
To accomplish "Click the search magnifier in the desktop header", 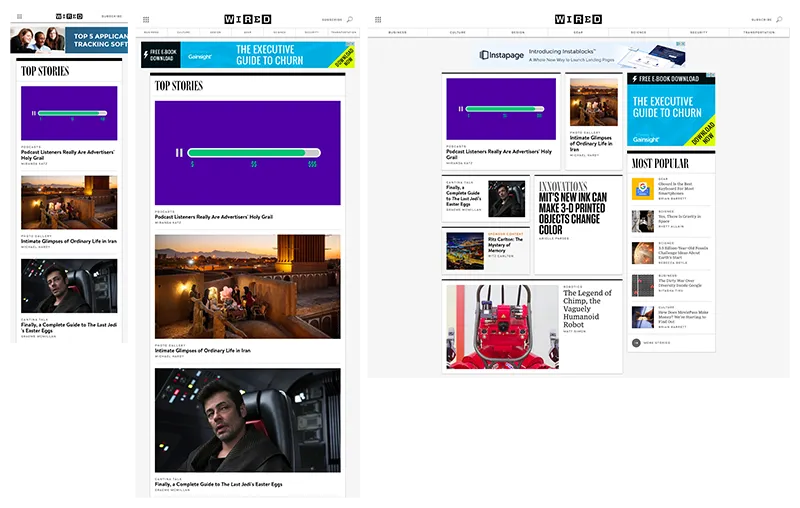I will coord(779,19).
